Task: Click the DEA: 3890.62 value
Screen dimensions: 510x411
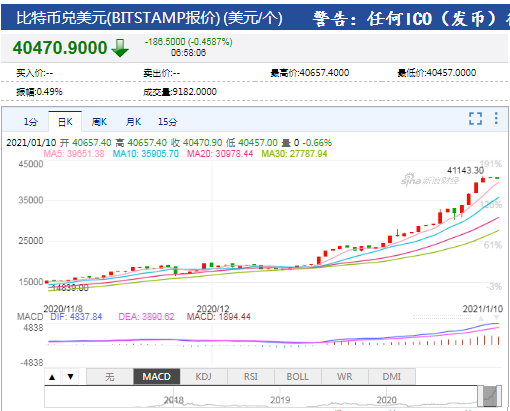Action: 146,317
